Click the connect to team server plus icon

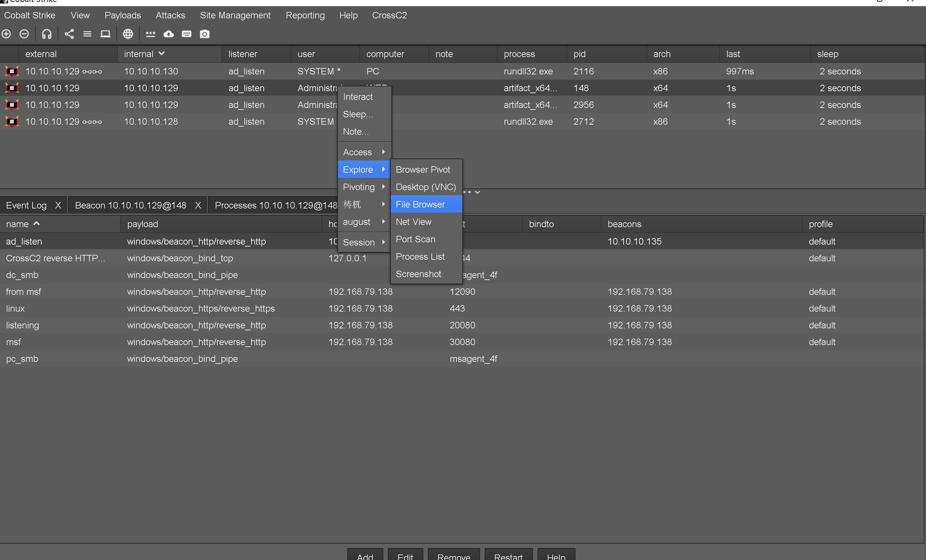[6, 34]
